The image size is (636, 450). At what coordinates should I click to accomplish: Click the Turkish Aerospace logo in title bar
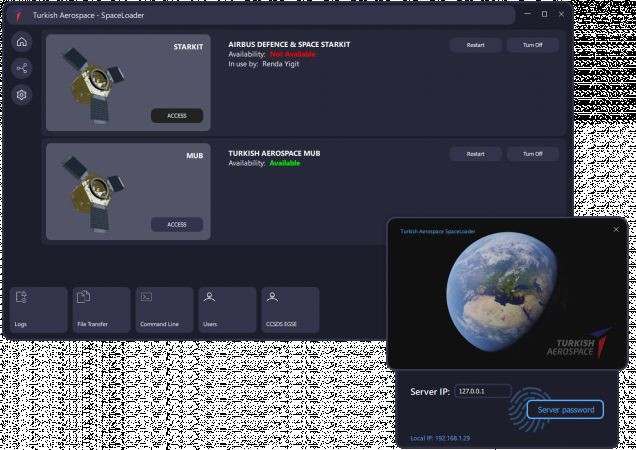(19, 15)
